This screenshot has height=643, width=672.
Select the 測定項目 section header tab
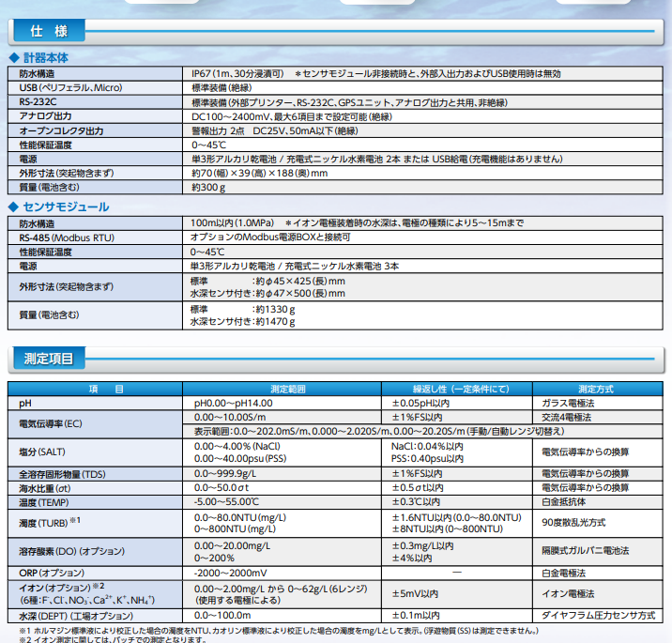tap(48, 358)
